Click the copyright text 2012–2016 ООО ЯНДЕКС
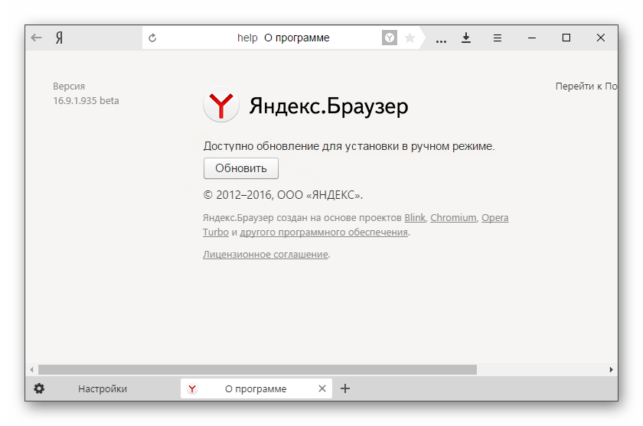This screenshot has width=643, height=426. pyautogui.click(x=283, y=195)
